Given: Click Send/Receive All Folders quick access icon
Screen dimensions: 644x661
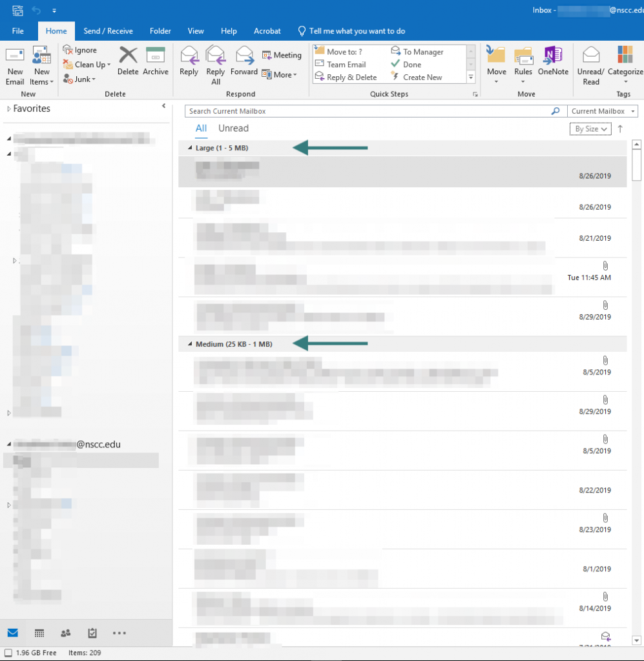Looking at the screenshot, I should coord(17,10).
